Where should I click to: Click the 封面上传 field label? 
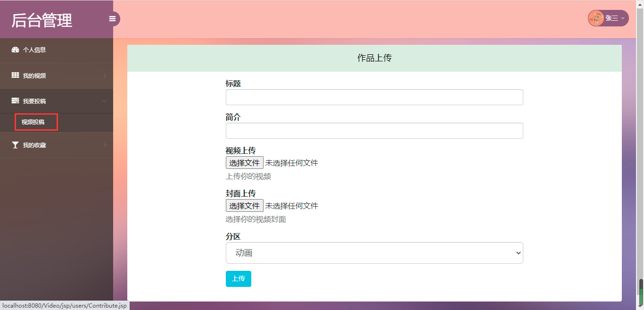[241, 193]
